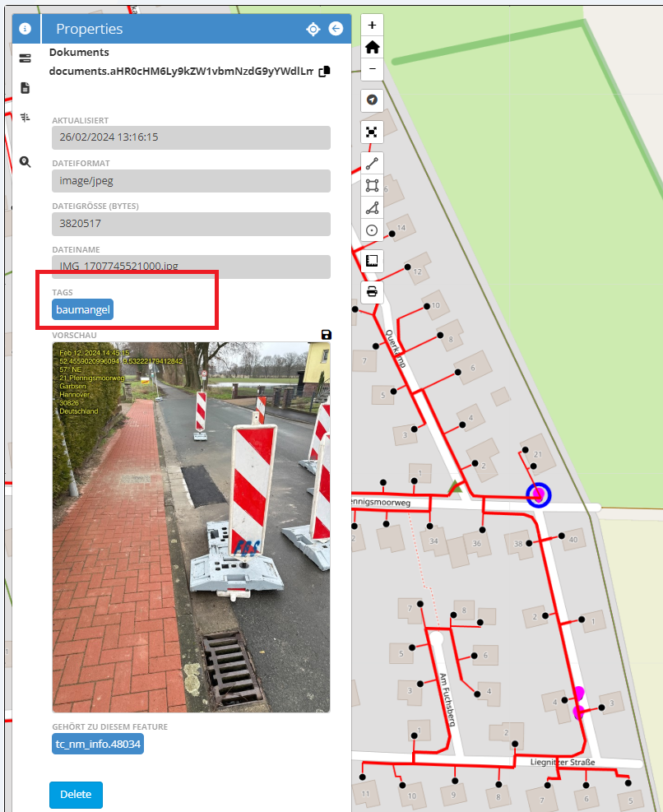This screenshot has height=812, width=663.
Task: Open the filter settings sidebar icon
Action: click(x=25, y=117)
